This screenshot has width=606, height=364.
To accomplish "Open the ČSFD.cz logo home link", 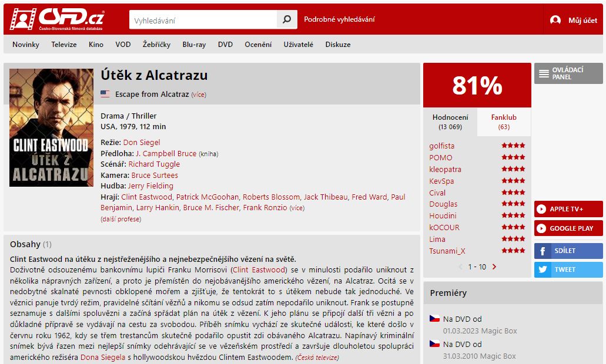I will (57, 19).
